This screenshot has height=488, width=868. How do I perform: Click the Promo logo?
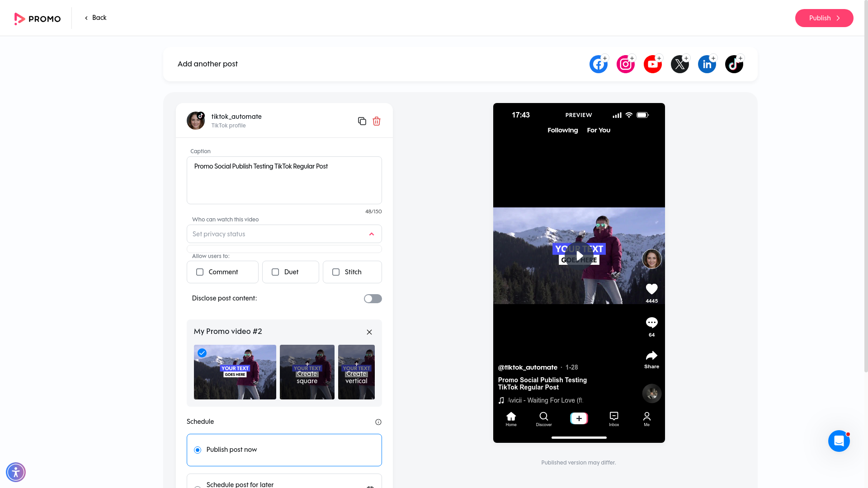pyautogui.click(x=38, y=19)
